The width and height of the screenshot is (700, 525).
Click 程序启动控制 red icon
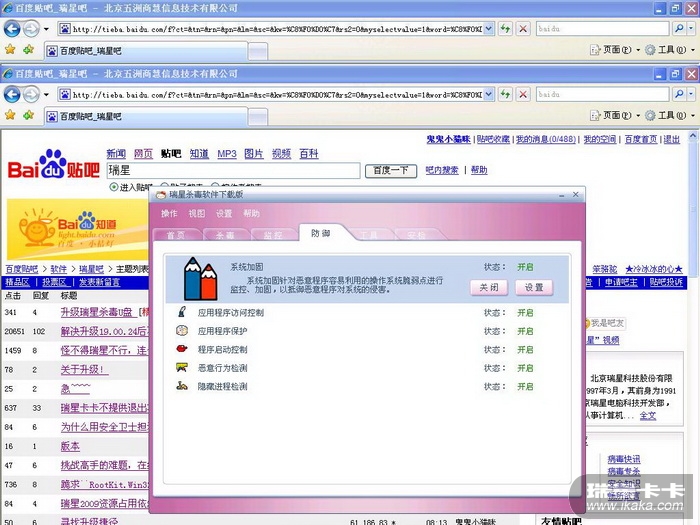click(x=182, y=349)
